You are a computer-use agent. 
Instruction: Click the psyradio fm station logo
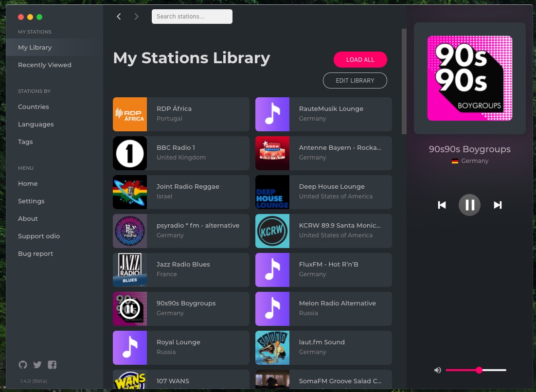coord(130,231)
